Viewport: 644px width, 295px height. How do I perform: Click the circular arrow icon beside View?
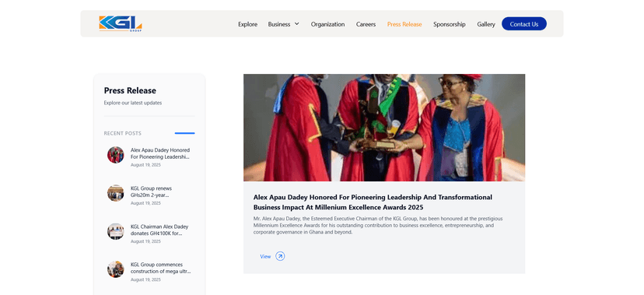tap(280, 256)
